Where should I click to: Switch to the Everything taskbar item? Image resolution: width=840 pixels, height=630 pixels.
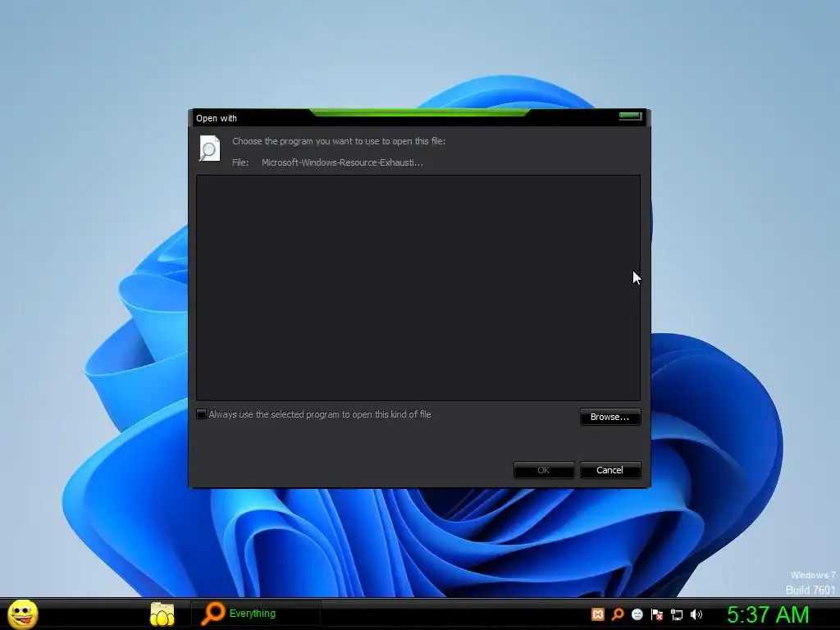(x=256, y=614)
